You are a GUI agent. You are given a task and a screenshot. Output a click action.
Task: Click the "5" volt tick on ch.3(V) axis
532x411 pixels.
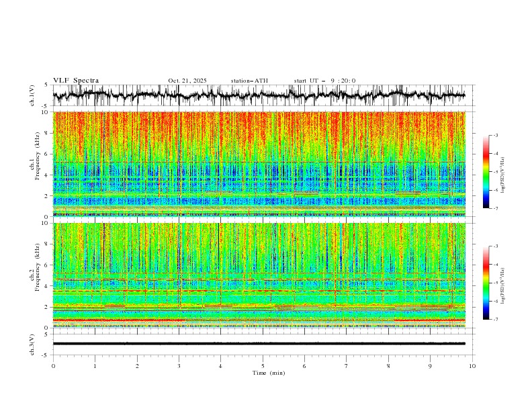coord(46,334)
